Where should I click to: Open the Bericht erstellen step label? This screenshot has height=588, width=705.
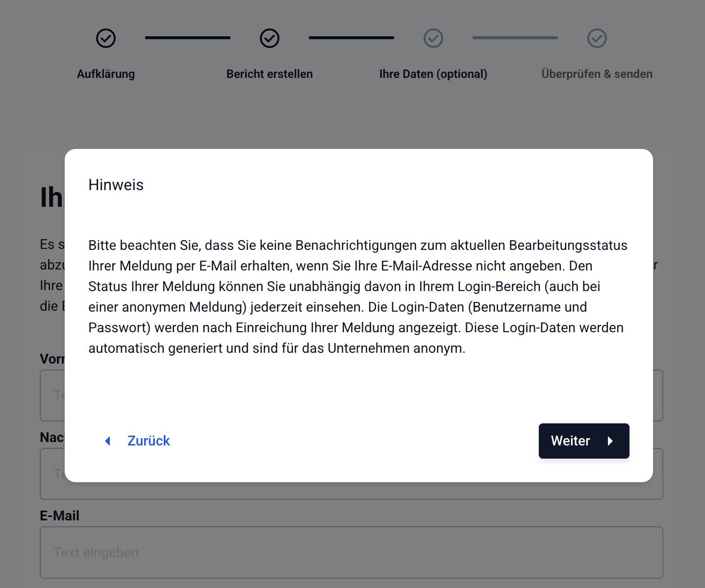(x=270, y=74)
